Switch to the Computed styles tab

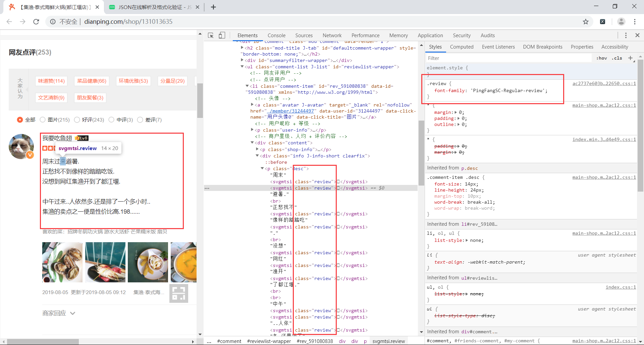462,47
